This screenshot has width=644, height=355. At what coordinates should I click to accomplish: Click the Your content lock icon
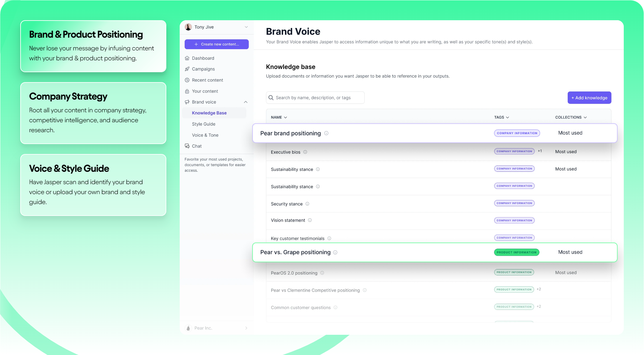coord(187,91)
